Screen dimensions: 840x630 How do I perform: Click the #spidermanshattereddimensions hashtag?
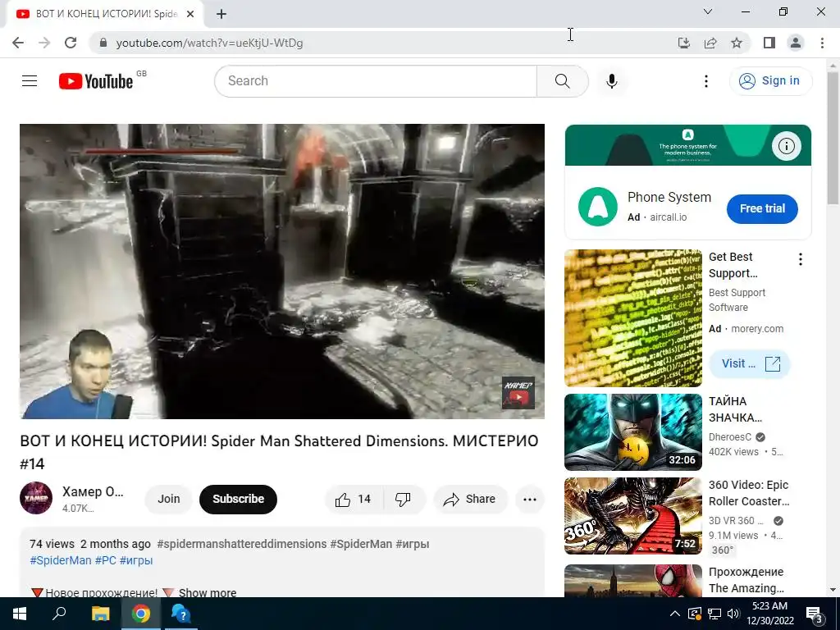(x=242, y=544)
